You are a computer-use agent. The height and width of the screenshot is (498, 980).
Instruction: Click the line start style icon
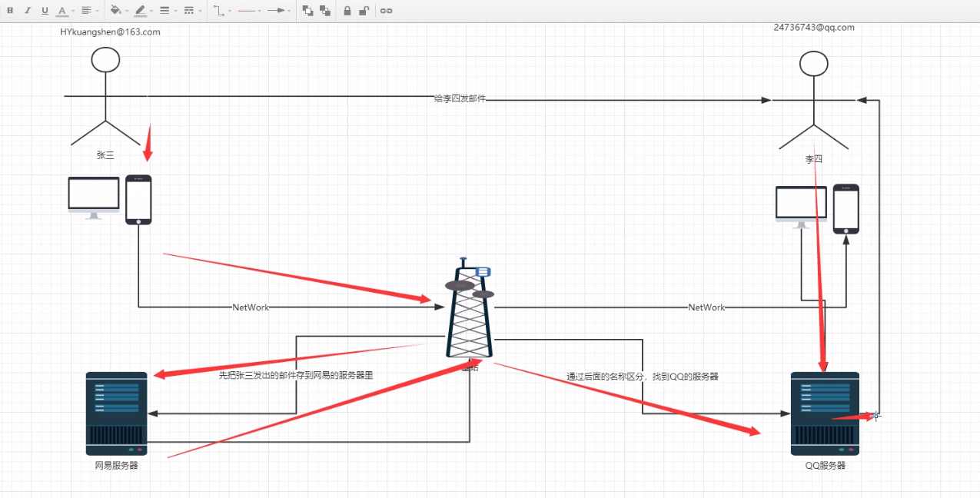[x=247, y=11]
